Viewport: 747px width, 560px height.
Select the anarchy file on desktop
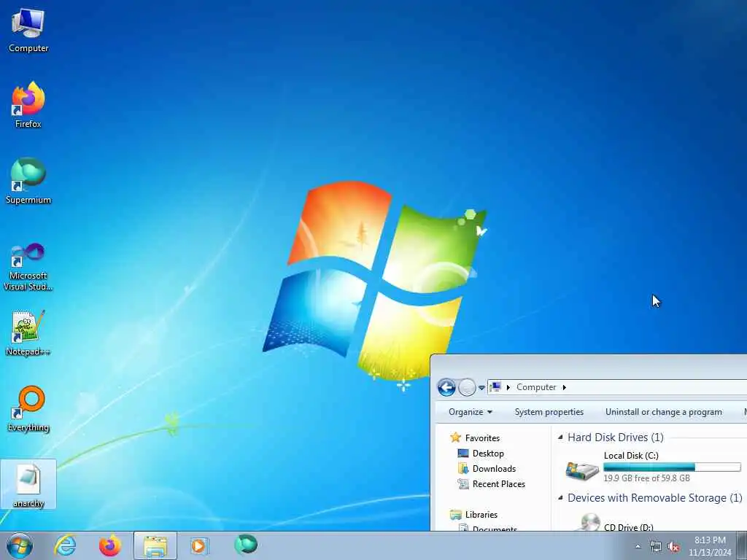tap(28, 485)
